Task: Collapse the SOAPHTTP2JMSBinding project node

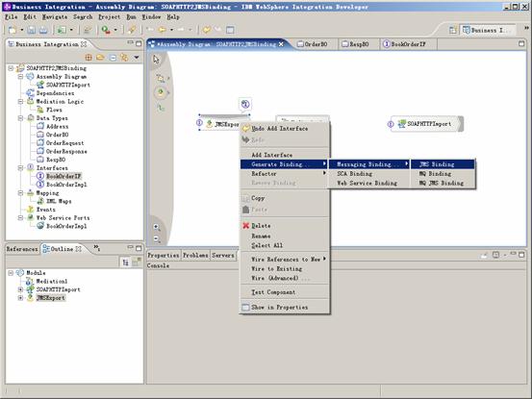Action: [x=11, y=68]
